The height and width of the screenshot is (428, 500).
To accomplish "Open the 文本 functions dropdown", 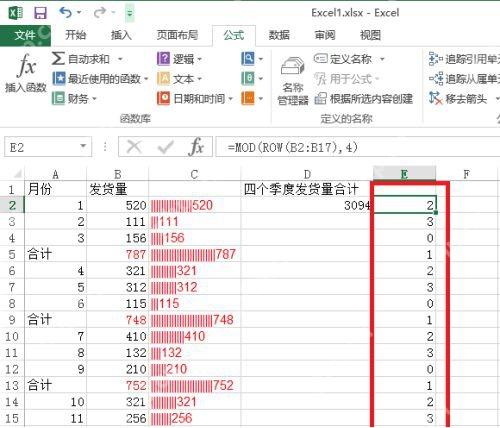I will pyautogui.click(x=180, y=79).
